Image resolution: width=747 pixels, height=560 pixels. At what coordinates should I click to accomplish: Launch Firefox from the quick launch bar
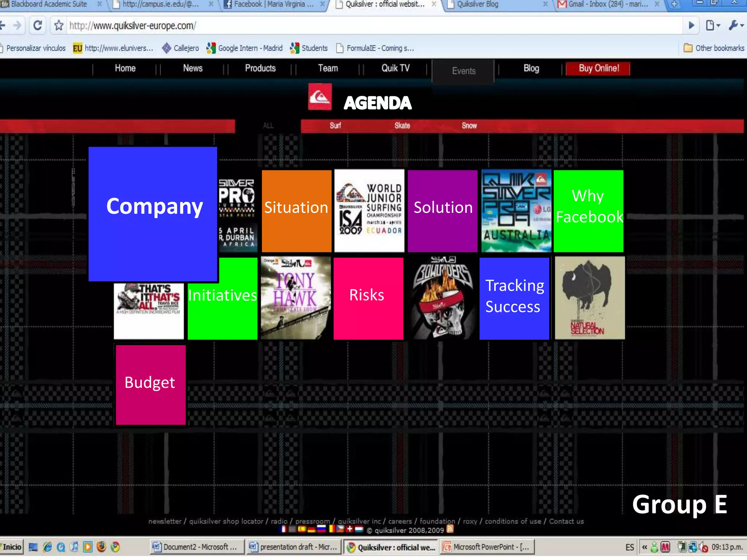pyautogui.click(x=101, y=547)
